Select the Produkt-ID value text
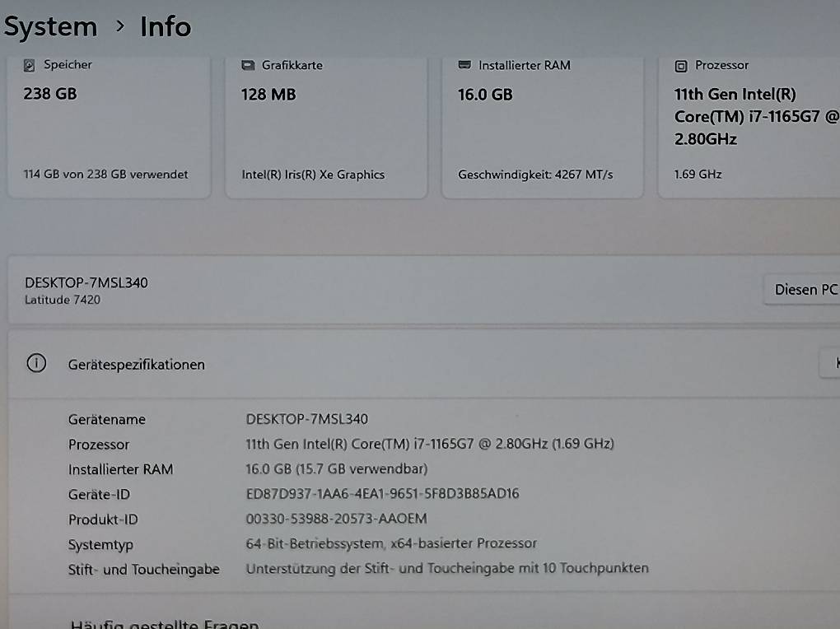 click(x=336, y=518)
